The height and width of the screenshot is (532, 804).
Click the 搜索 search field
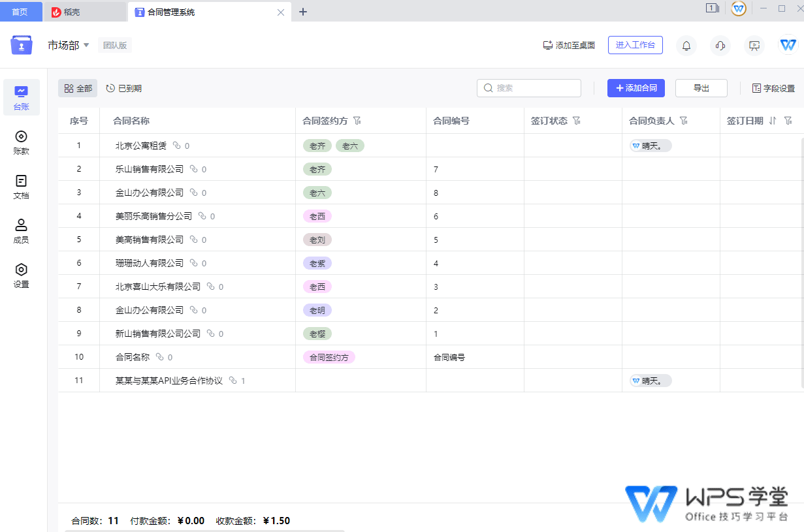click(x=529, y=88)
